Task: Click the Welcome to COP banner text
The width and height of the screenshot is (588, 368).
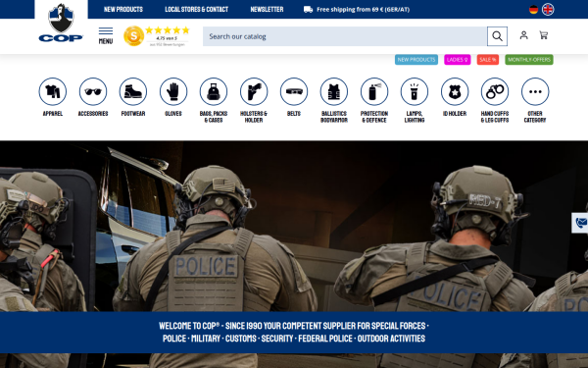Action: (294, 332)
